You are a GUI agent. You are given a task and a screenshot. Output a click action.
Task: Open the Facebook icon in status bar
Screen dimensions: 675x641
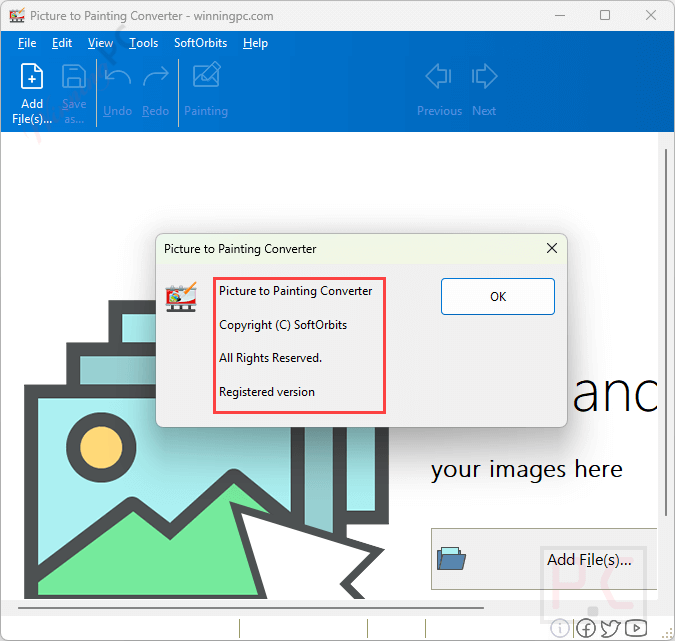(x=586, y=628)
